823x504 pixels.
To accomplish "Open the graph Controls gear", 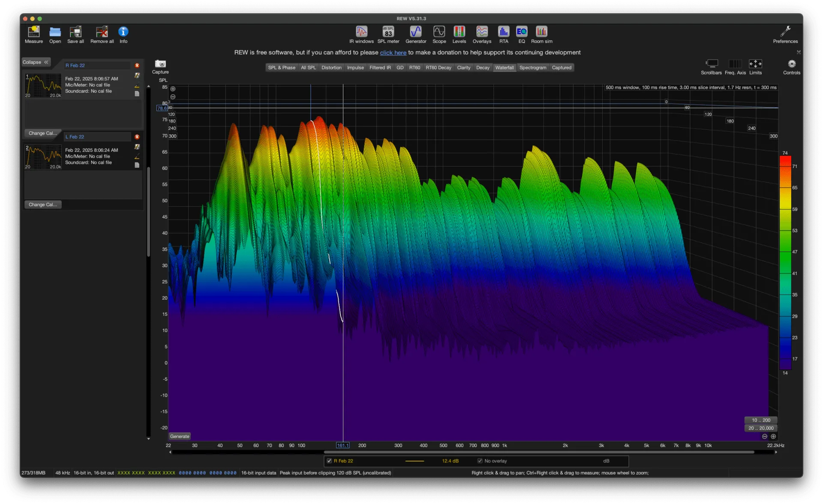I will (x=791, y=64).
